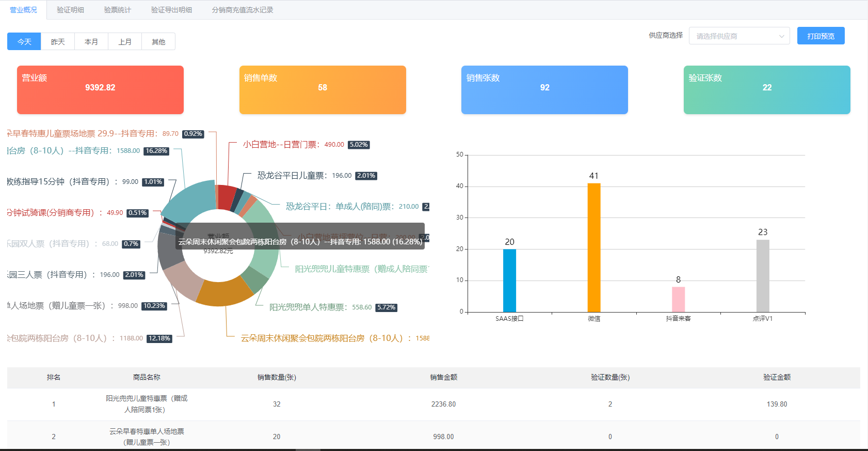Viewport: 868px width, 451px height.
Task: Click the 销售金额 column header
Action: (444, 378)
